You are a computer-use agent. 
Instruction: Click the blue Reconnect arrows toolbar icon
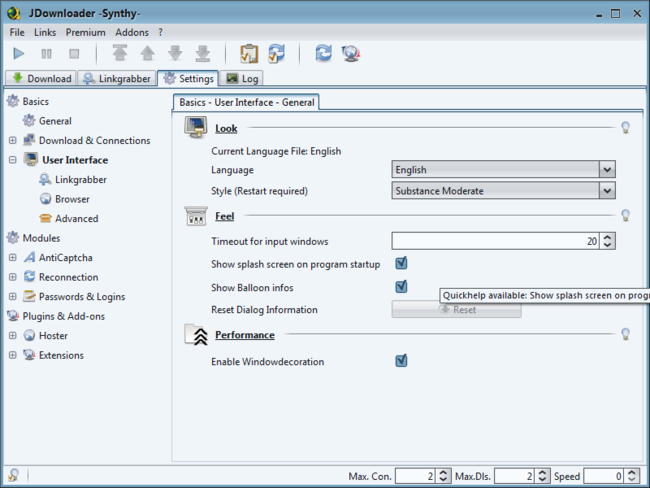click(323, 53)
